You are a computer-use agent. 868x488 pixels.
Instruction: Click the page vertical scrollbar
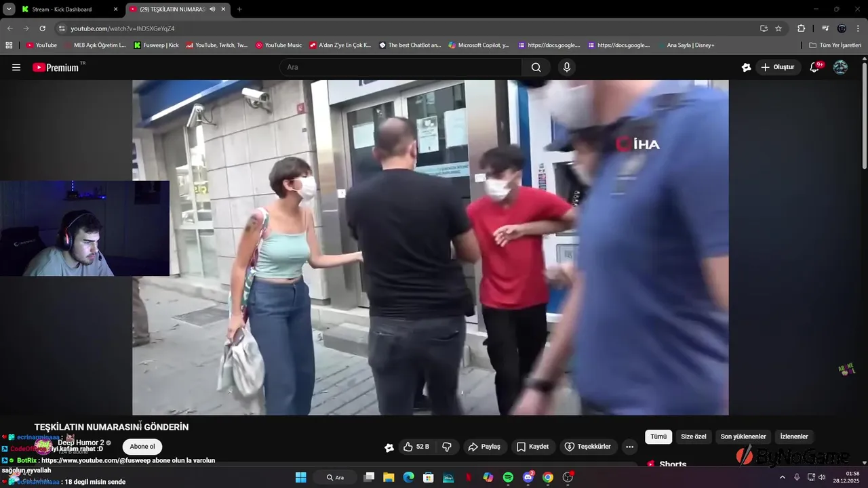coord(864,115)
